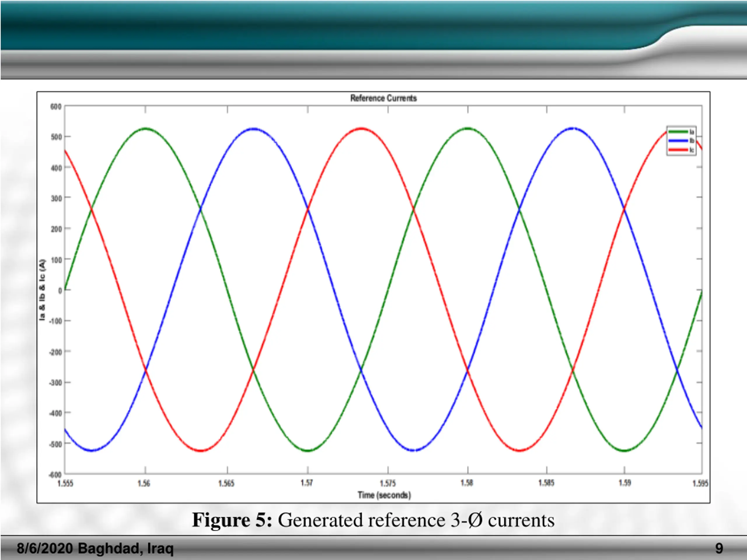The image size is (747, 560).
Task: Click the x-axis tick label 1.58
Action: pyautogui.click(x=467, y=483)
